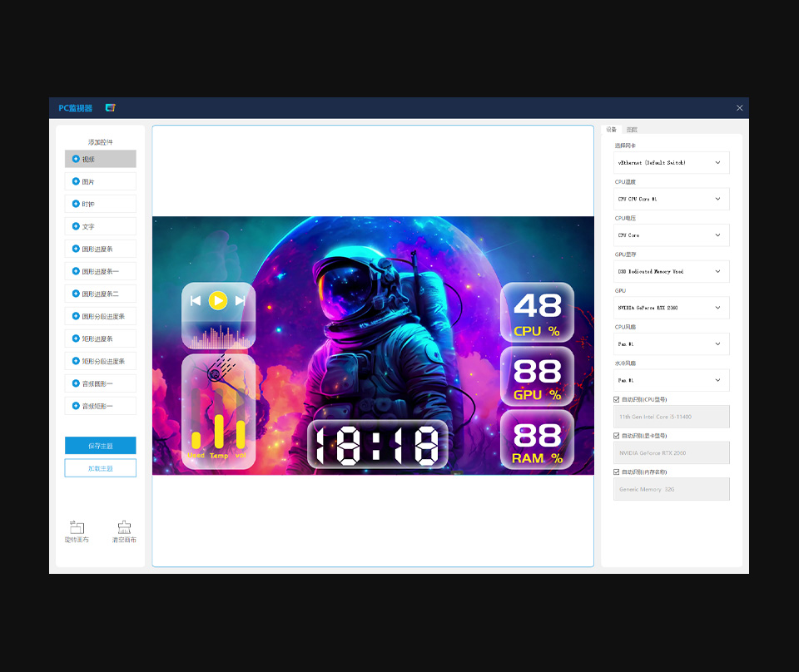Open the CPU风扇 fan dropdown

pos(671,344)
